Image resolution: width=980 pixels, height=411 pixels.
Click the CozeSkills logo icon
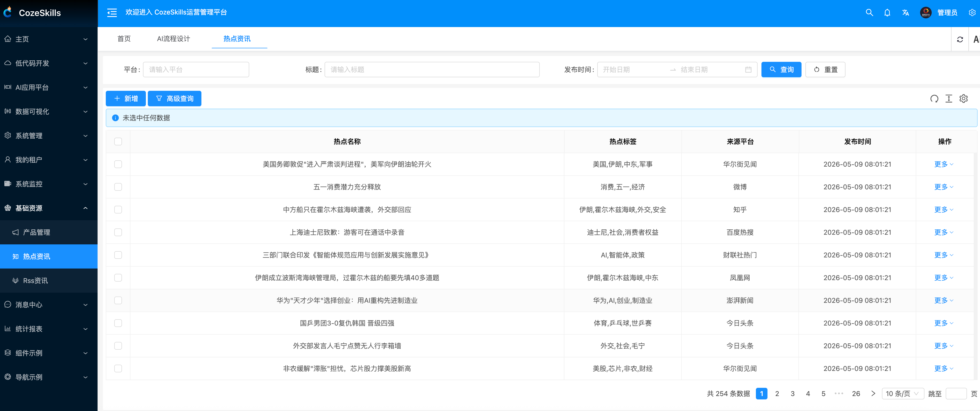point(8,12)
